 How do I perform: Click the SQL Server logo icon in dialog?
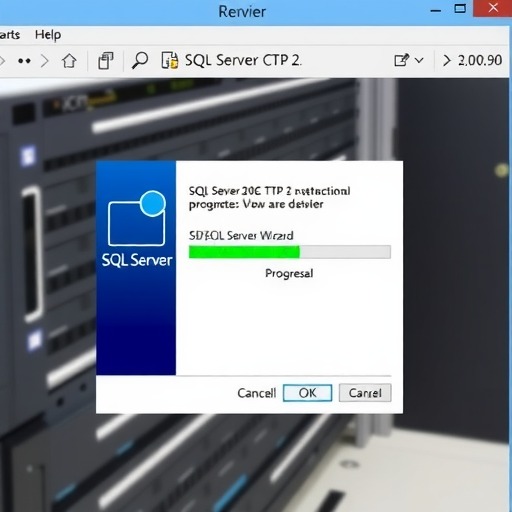pyautogui.click(x=137, y=218)
